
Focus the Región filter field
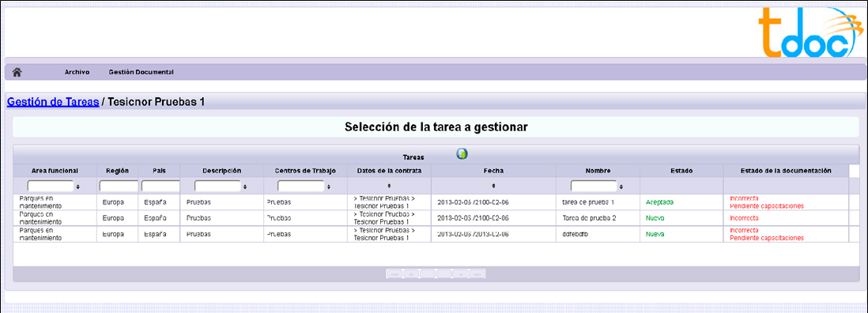[119, 187]
